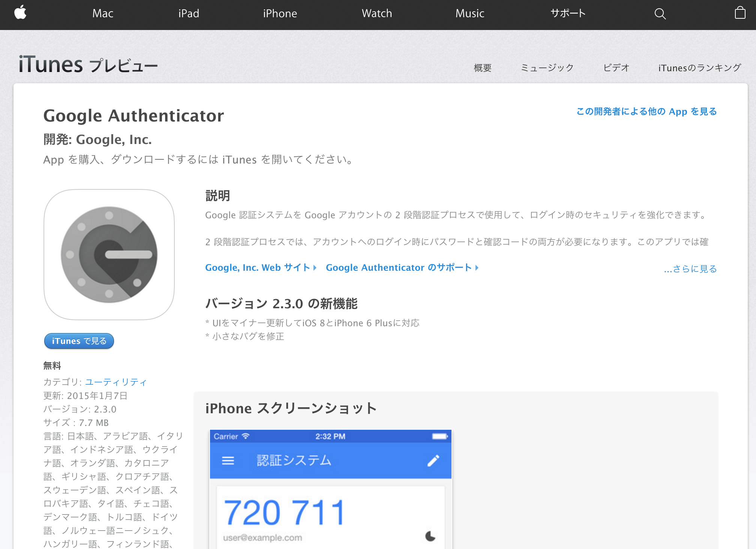This screenshot has width=756, height=549.
Task: Click the 認証システム title in the screenshot
Action: (294, 460)
